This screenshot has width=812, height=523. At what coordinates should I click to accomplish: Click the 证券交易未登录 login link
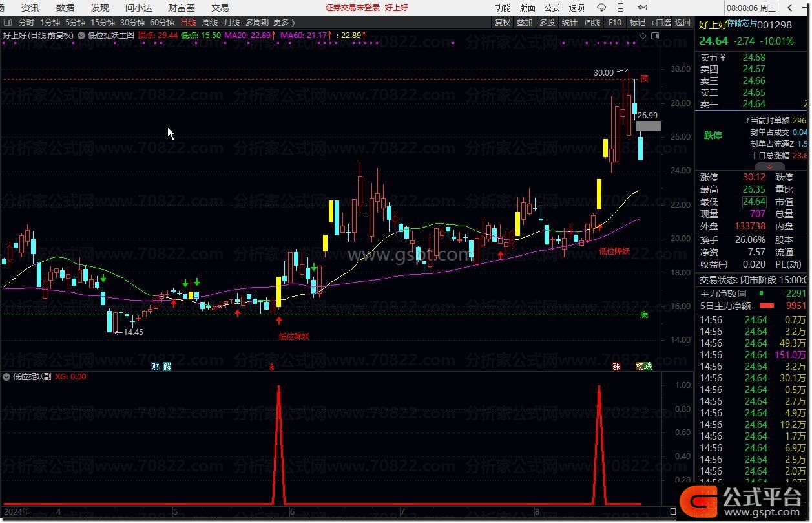pos(352,8)
